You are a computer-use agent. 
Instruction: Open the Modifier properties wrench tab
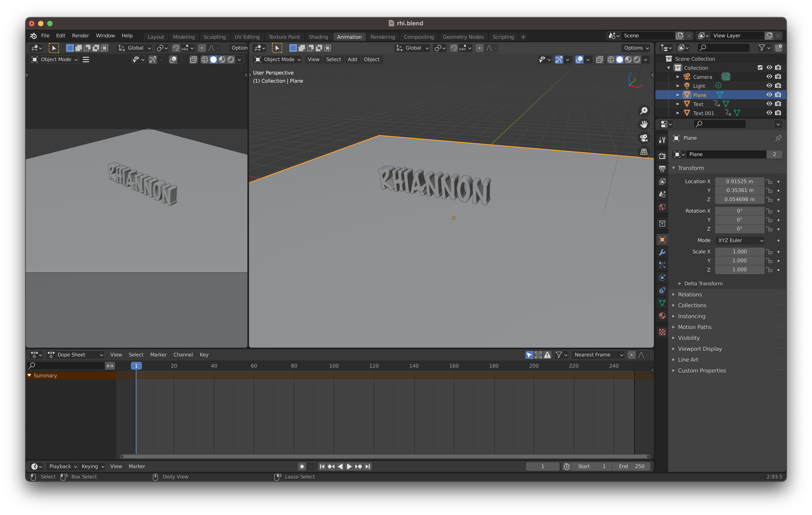coord(662,253)
